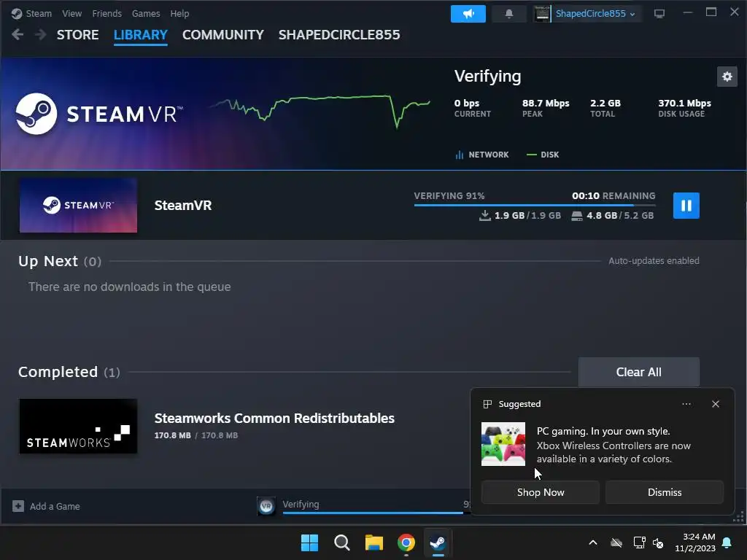This screenshot has width=747, height=560.
Task: Expand the ShapedCircle855 account dropdown
Action: (595, 14)
